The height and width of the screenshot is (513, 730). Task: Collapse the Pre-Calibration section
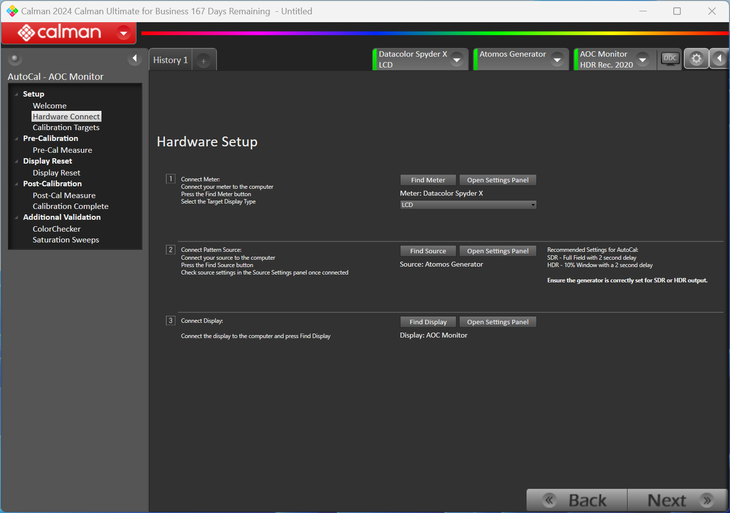(16, 139)
